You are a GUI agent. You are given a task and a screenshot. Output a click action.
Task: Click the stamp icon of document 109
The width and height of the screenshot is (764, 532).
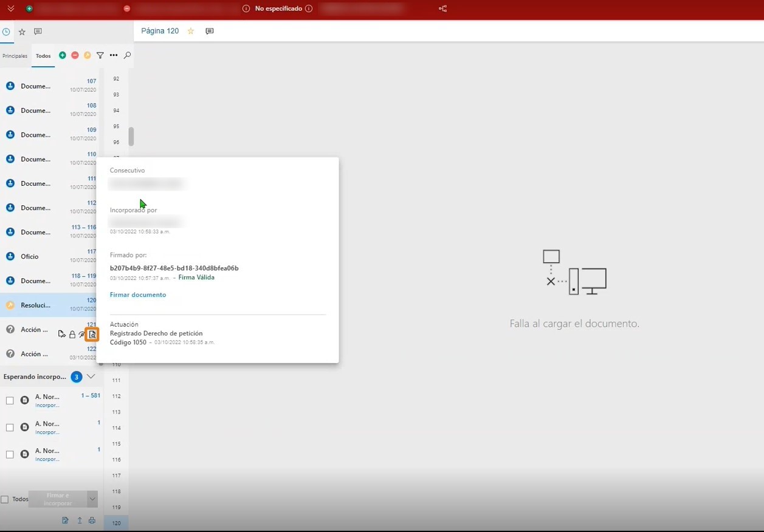click(x=10, y=135)
